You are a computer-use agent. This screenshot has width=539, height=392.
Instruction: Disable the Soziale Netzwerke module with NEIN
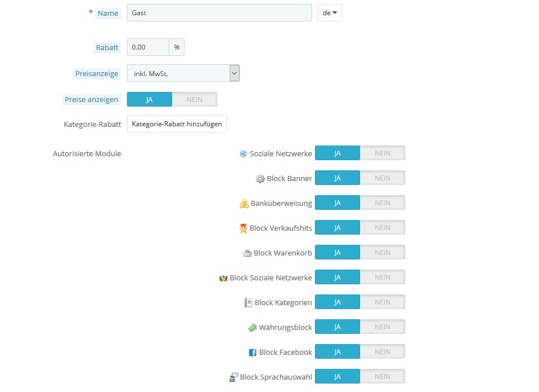[x=382, y=153]
